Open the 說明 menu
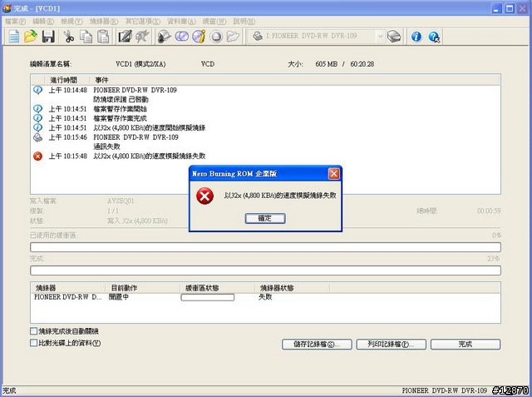This screenshot has height=397, width=532. pyautogui.click(x=244, y=22)
